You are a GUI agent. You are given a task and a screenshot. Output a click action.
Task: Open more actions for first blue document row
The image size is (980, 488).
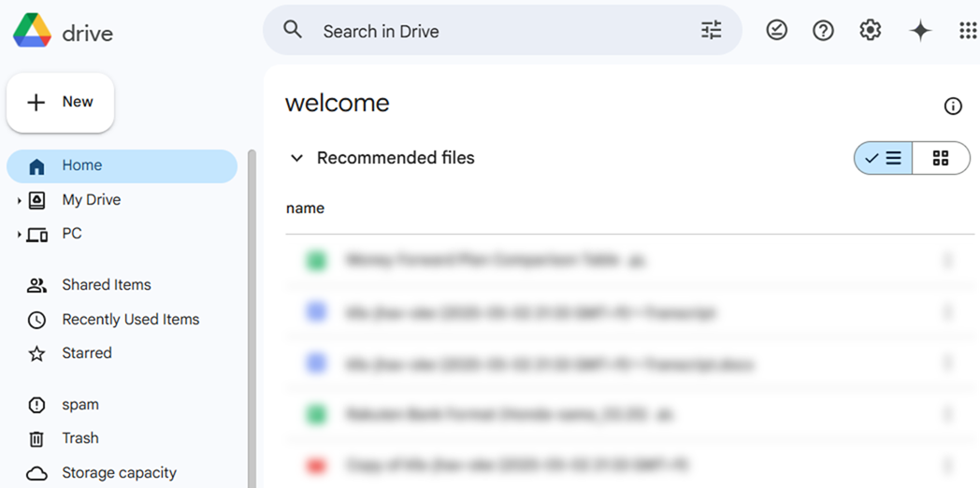tap(947, 312)
